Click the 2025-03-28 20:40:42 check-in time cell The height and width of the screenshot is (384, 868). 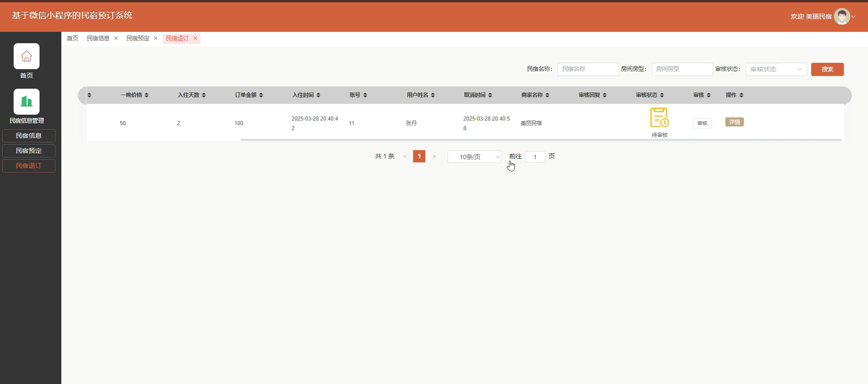coord(314,123)
